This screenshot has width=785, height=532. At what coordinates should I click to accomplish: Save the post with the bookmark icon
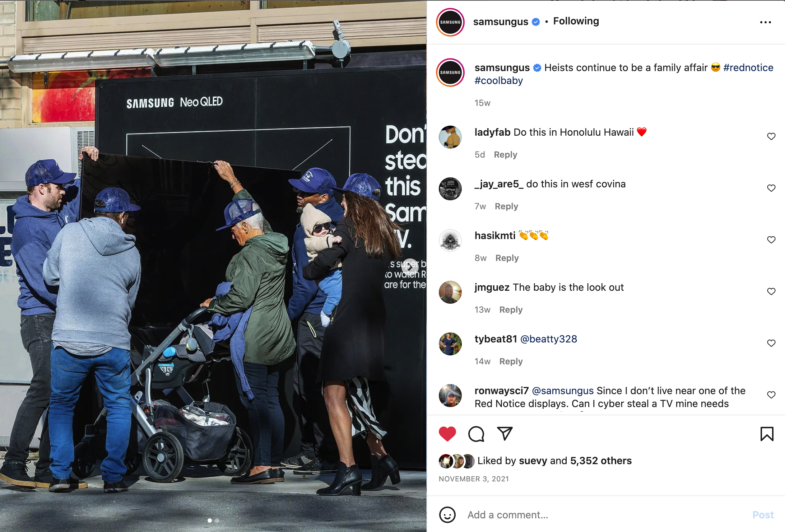(x=767, y=434)
